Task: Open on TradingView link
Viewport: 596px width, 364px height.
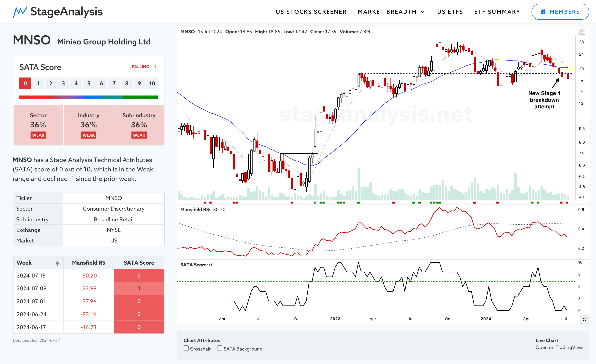Action: click(x=559, y=347)
